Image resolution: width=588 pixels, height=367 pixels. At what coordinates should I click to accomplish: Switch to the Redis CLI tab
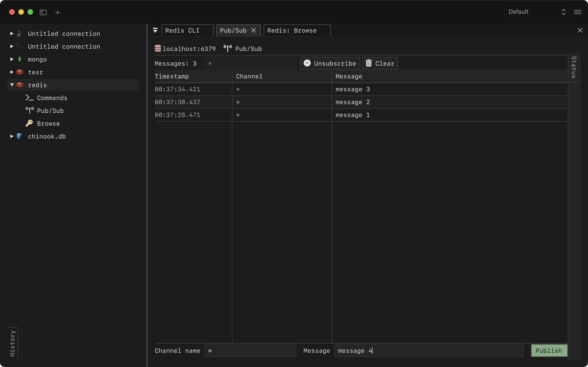pyautogui.click(x=182, y=30)
